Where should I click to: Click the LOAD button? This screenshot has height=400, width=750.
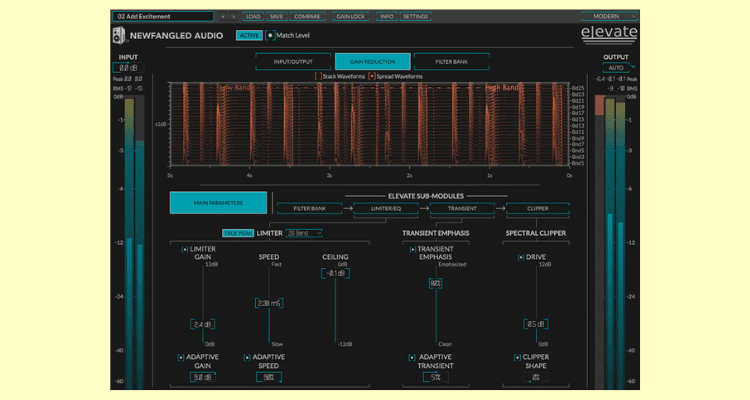click(253, 16)
